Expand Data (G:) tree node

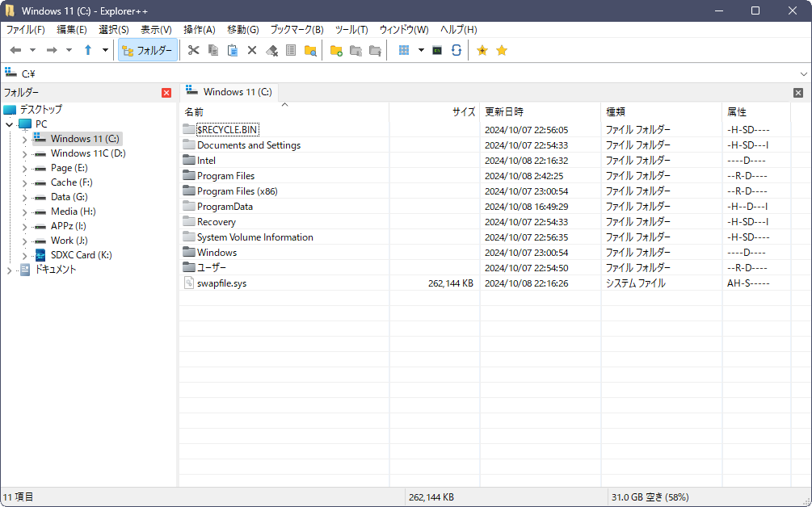pos(24,197)
